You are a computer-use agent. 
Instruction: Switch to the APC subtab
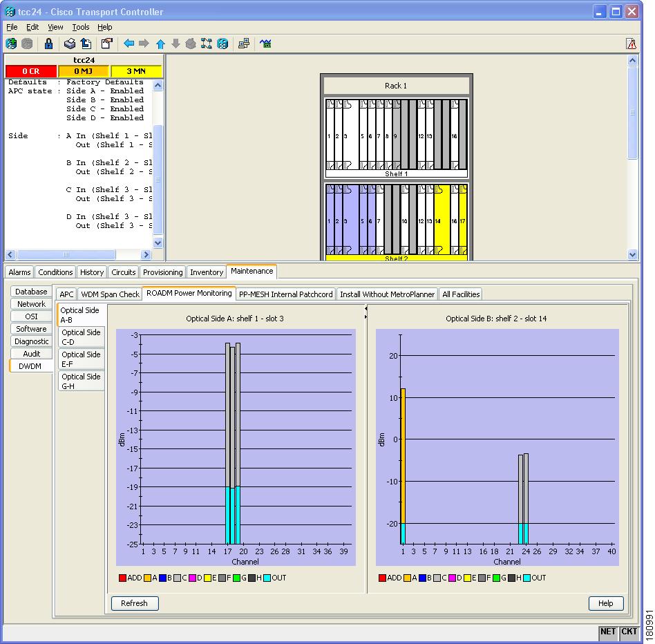[x=66, y=294]
